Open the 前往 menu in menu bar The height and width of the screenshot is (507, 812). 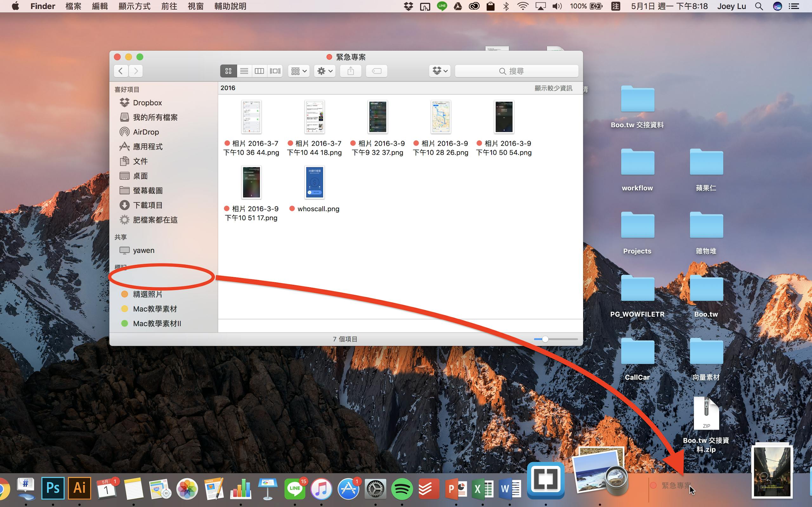[x=169, y=6]
